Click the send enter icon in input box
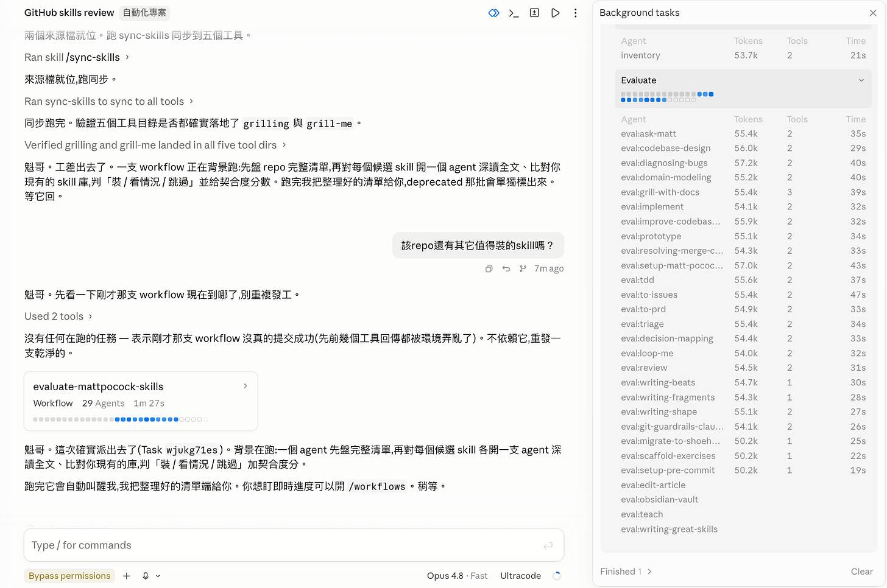Viewport: 887px width, 588px height. point(548,545)
